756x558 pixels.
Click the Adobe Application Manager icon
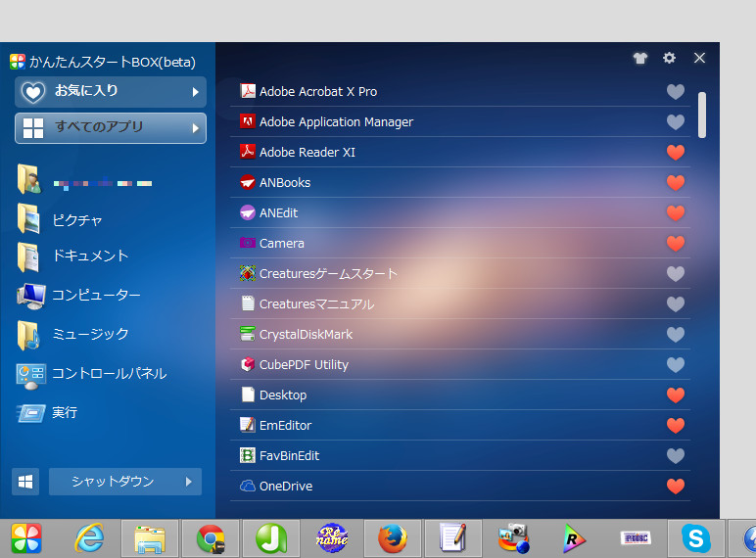tap(248, 121)
